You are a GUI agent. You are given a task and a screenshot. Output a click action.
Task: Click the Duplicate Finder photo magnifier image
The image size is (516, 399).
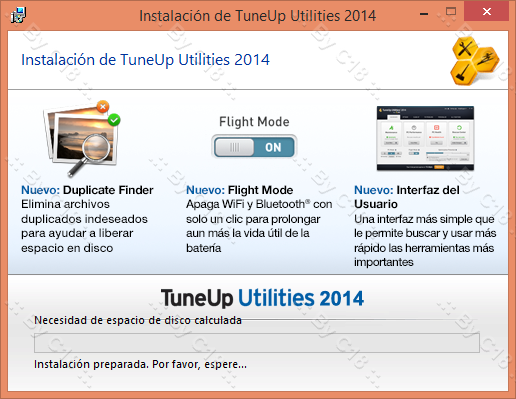pos(82,138)
